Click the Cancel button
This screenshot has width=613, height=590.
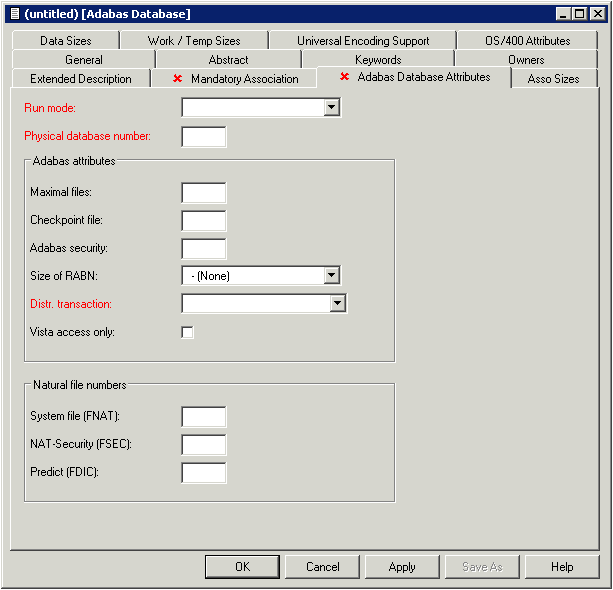(x=323, y=567)
